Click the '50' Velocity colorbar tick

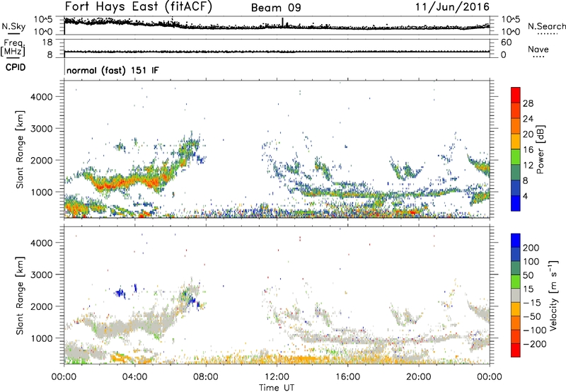(528, 275)
